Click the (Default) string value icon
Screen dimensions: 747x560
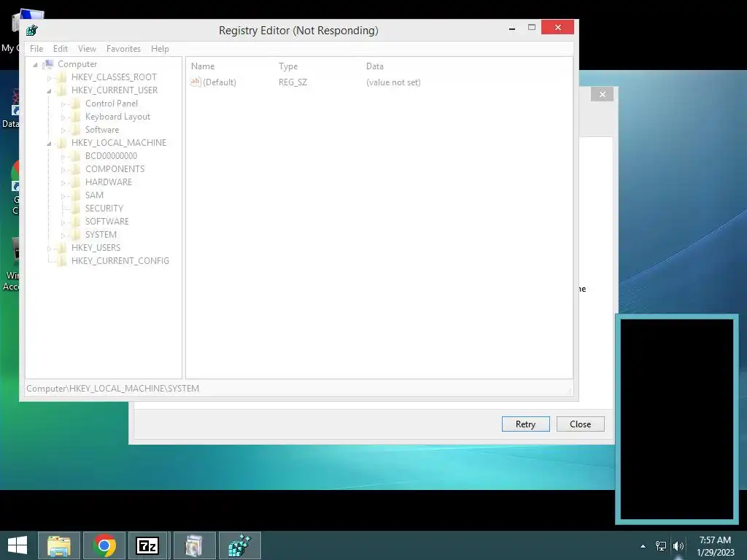[196, 82]
